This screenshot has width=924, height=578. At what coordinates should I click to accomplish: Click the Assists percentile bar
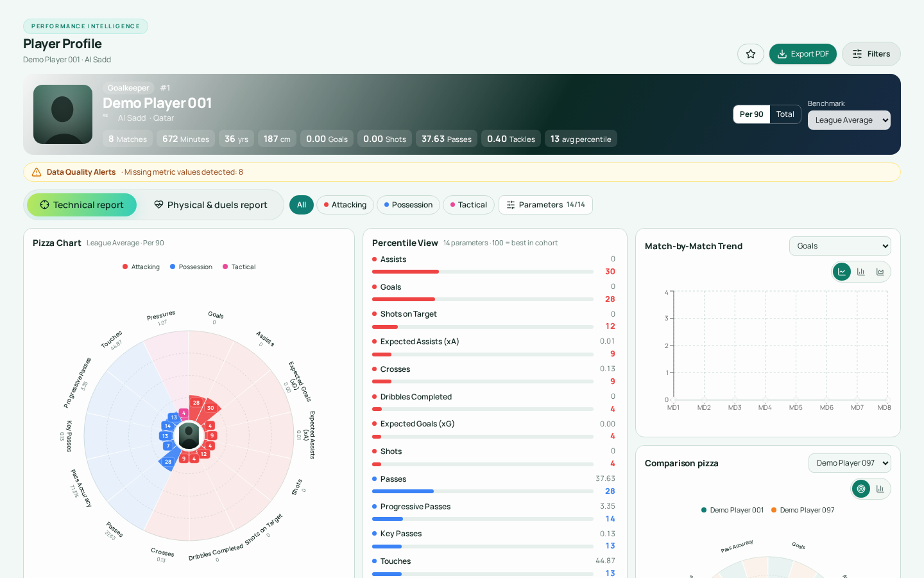[483, 272]
